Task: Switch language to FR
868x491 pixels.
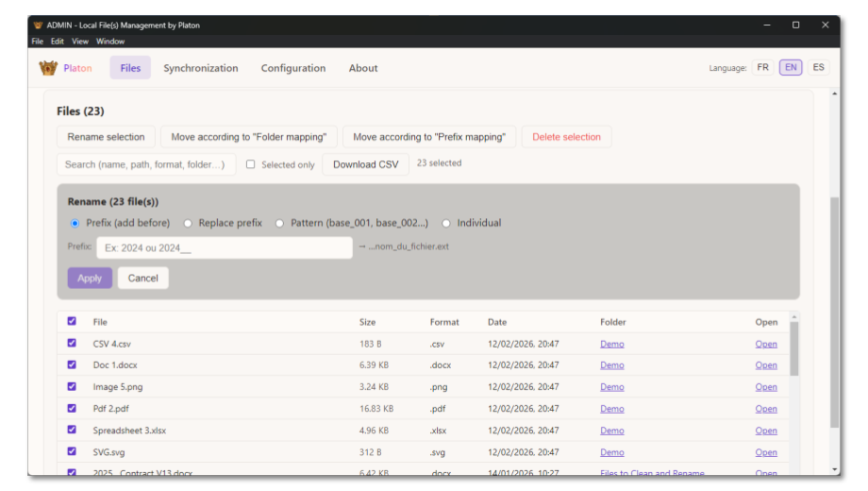Action: click(x=762, y=68)
